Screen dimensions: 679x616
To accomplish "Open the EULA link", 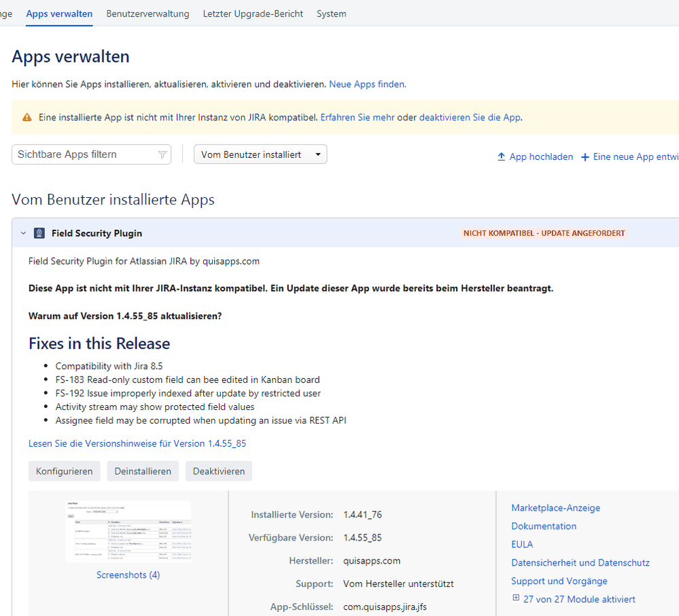I will pyautogui.click(x=522, y=544).
